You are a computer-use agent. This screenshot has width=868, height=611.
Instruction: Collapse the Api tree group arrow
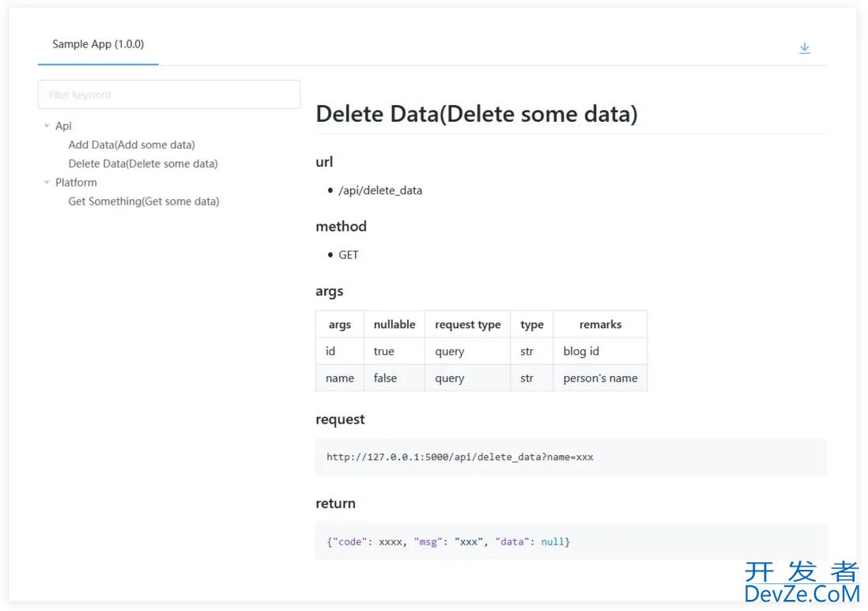(47, 126)
